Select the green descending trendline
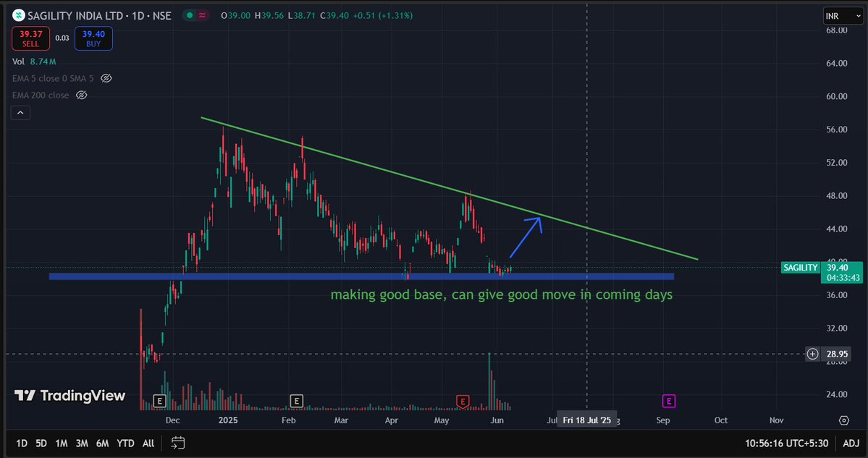 (x=448, y=188)
